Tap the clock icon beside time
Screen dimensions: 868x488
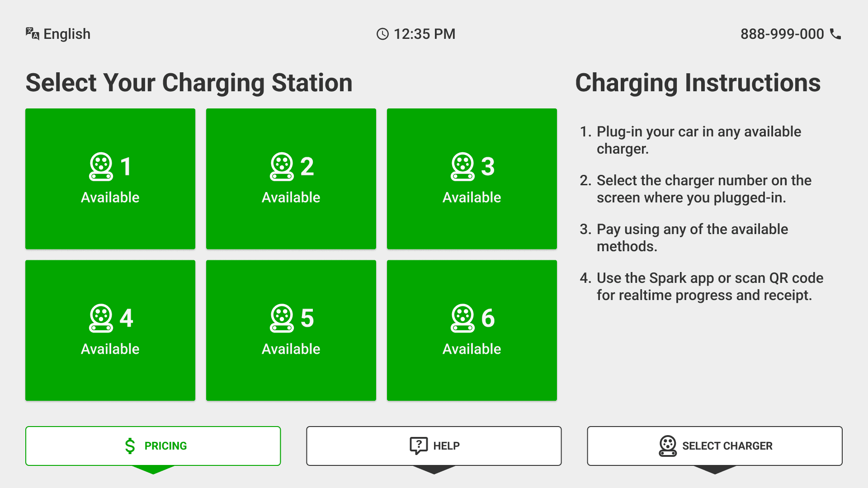382,34
